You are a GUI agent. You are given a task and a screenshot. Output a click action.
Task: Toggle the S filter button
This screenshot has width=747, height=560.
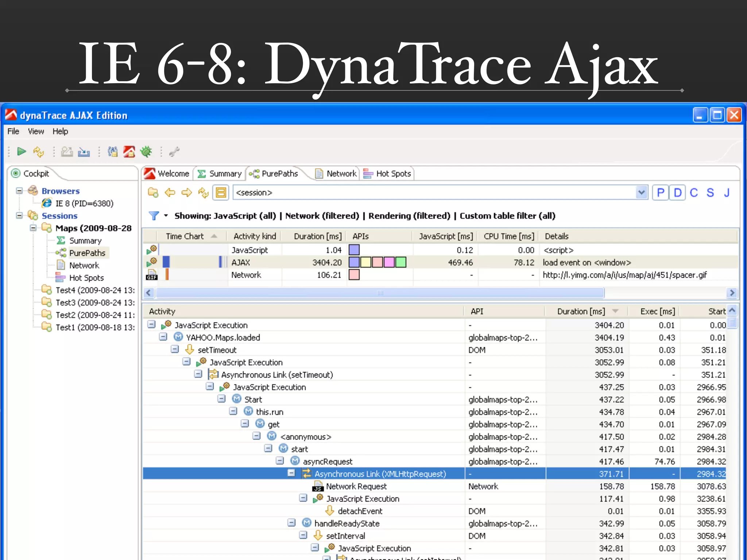point(710,192)
